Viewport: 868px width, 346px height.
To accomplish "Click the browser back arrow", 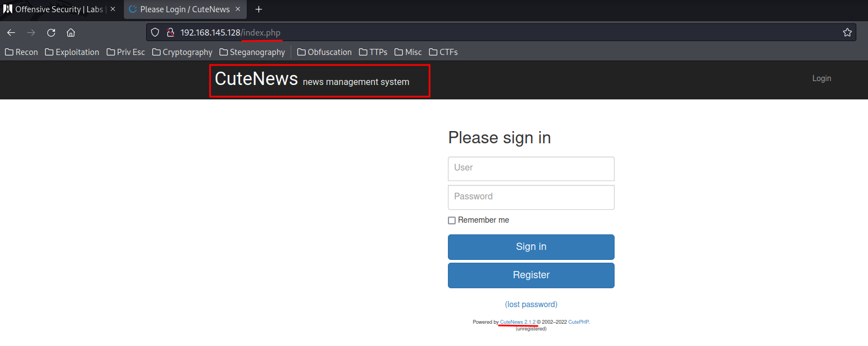I will coord(11,33).
